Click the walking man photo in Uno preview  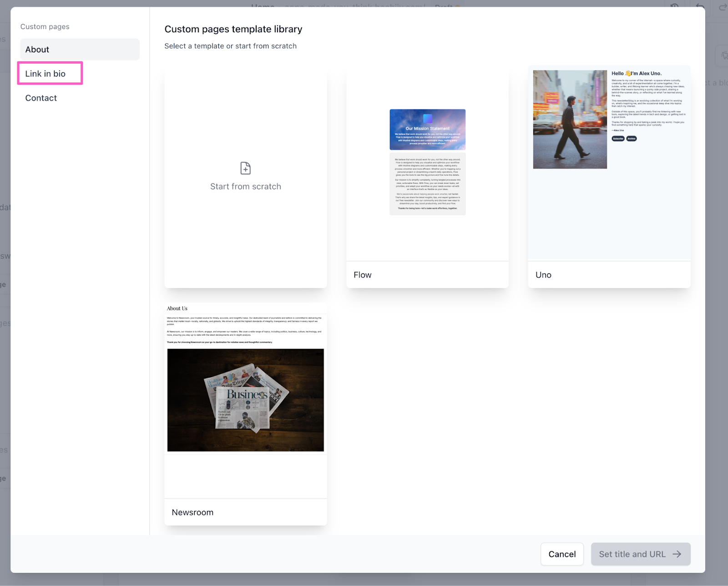(570, 119)
